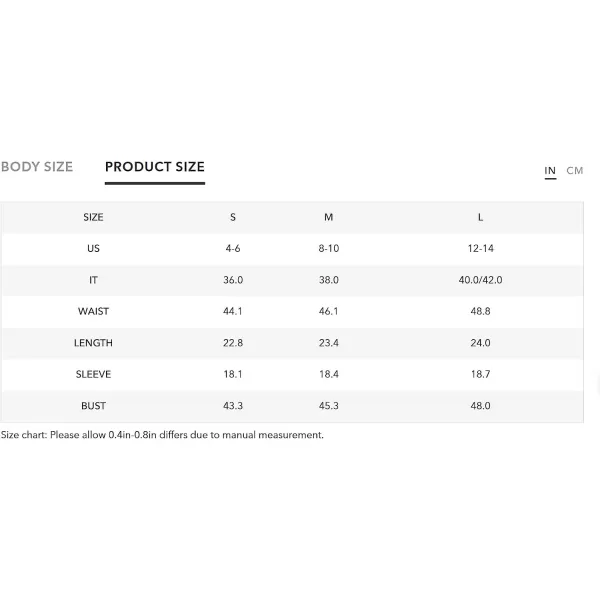Select the US row label

(x=93, y=249)
